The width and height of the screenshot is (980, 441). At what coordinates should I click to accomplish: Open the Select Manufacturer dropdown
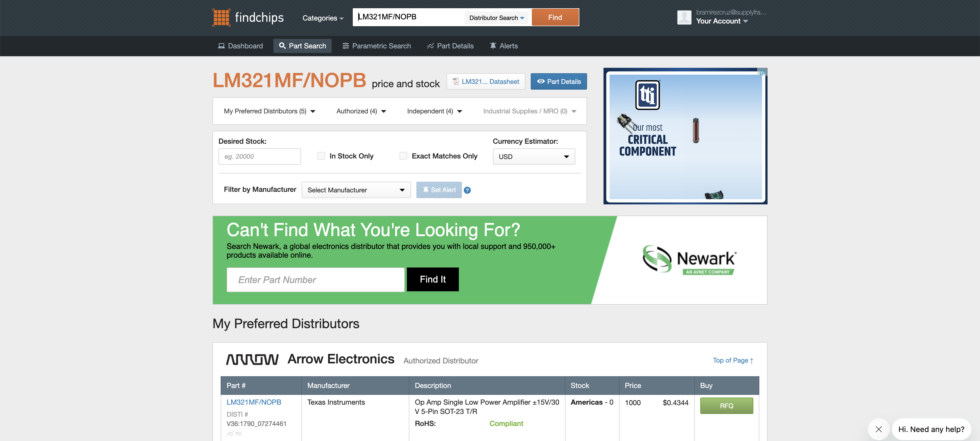[x=356, y=190]
